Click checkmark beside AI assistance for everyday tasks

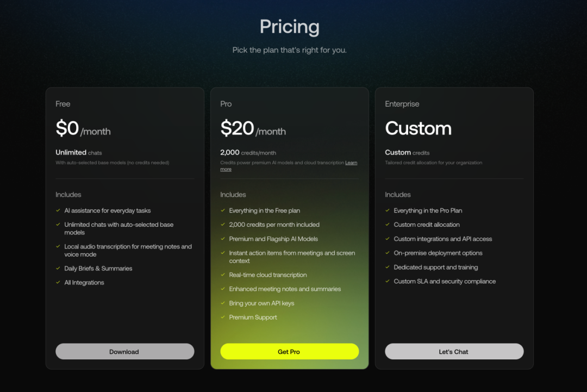pos(58,210)
